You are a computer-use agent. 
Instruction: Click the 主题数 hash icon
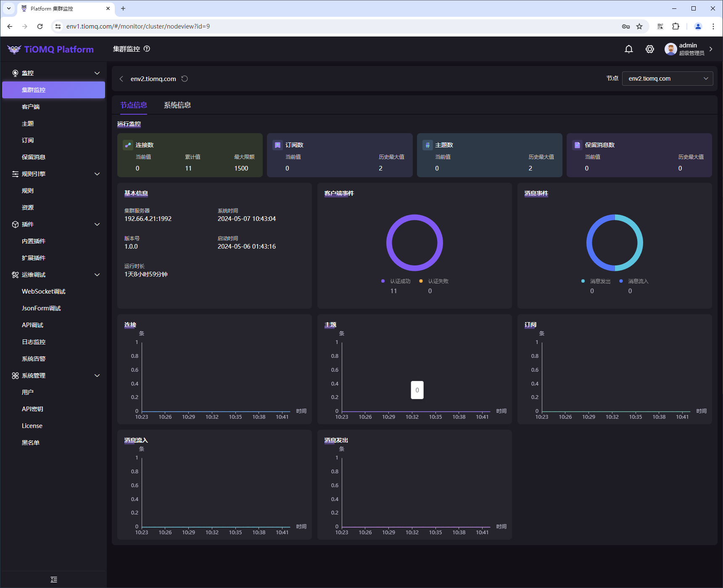tap(427, 145)
